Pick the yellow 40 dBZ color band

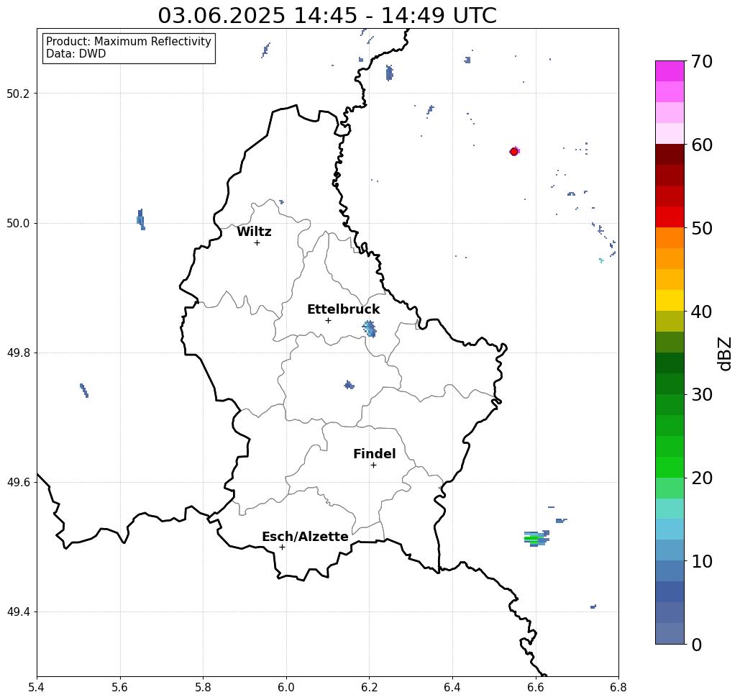670,300
